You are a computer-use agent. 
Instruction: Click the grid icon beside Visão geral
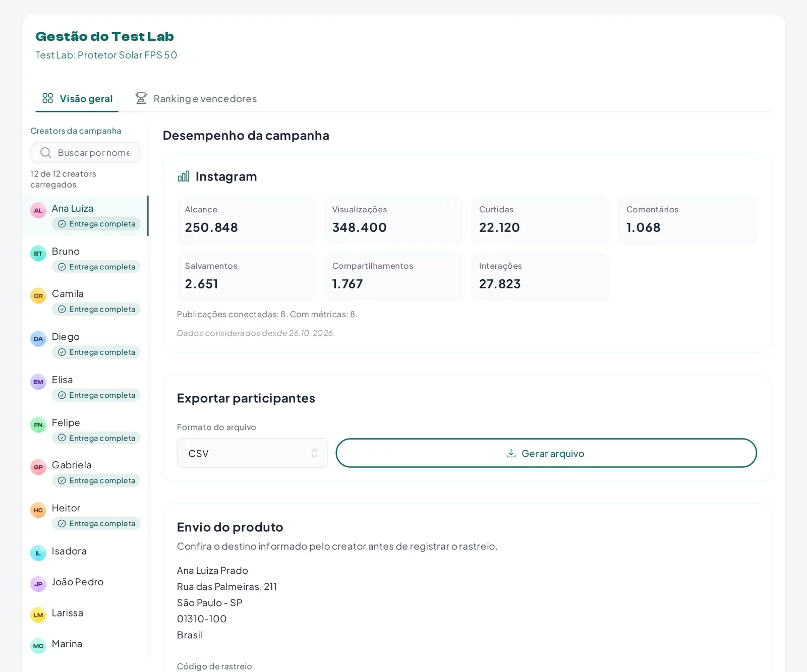click(x=48, y=98)
